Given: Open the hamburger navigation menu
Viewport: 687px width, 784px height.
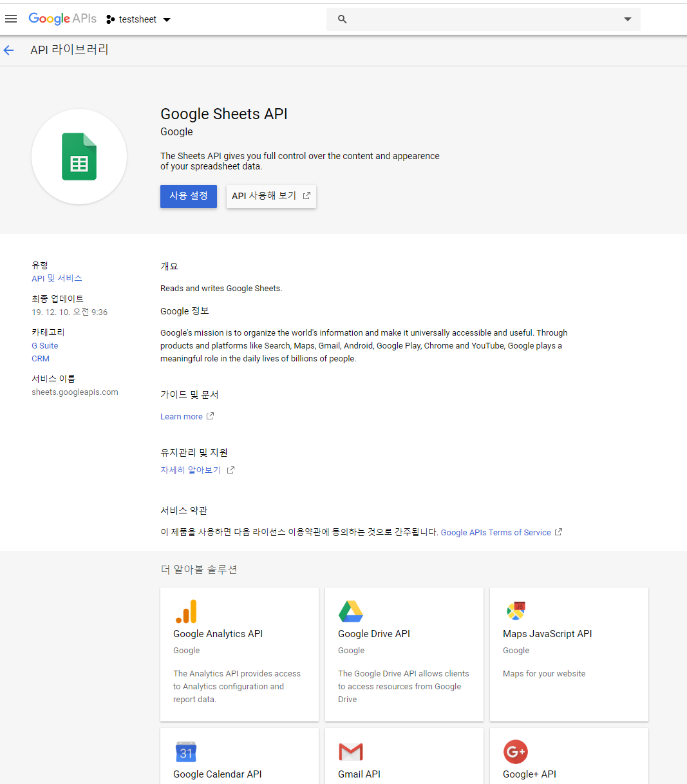Looking at the screenshot, I should 11,19.
